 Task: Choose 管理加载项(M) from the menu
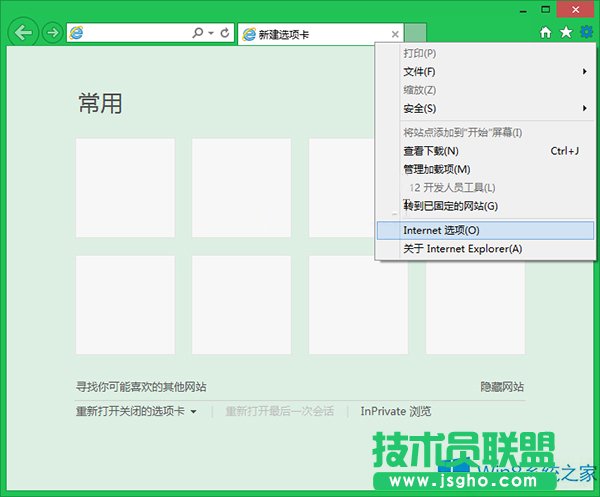[485, 169]
